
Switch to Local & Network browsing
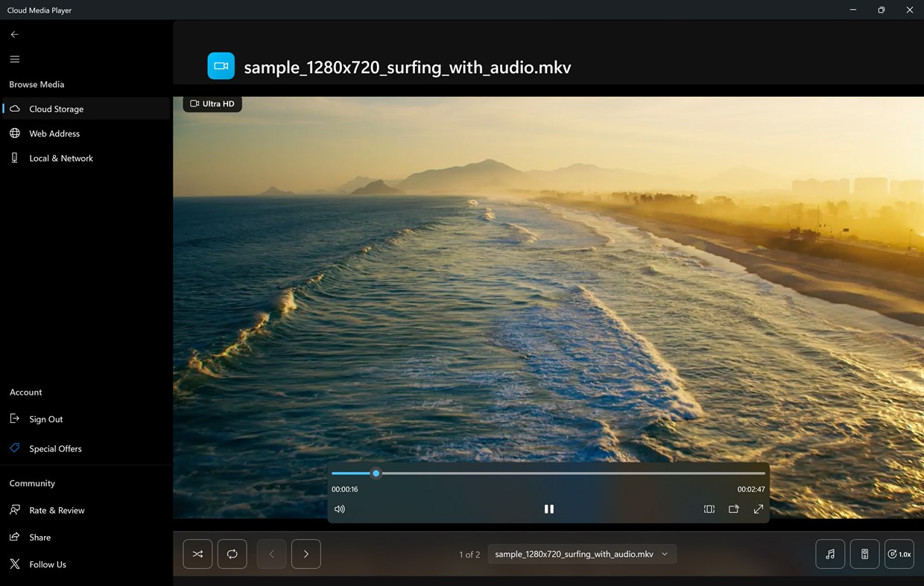(x=61, y=158)
